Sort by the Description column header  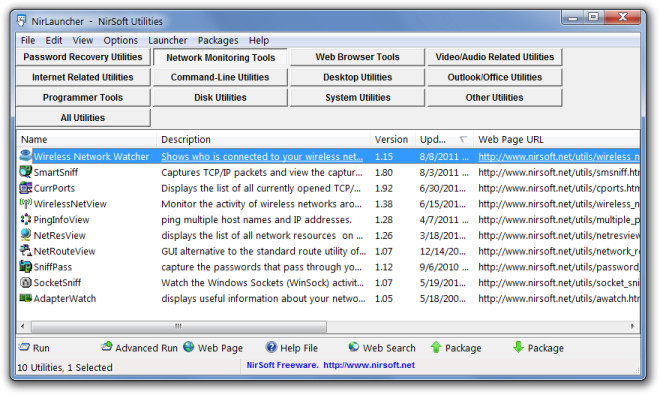pyautogui.click(x=263, y=139)
